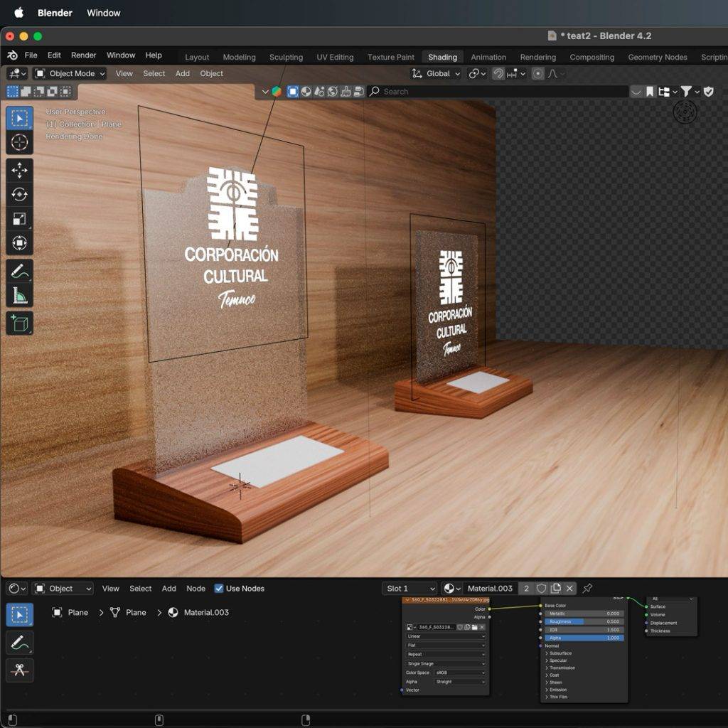Click the bookmark icon right of search field

650,92
